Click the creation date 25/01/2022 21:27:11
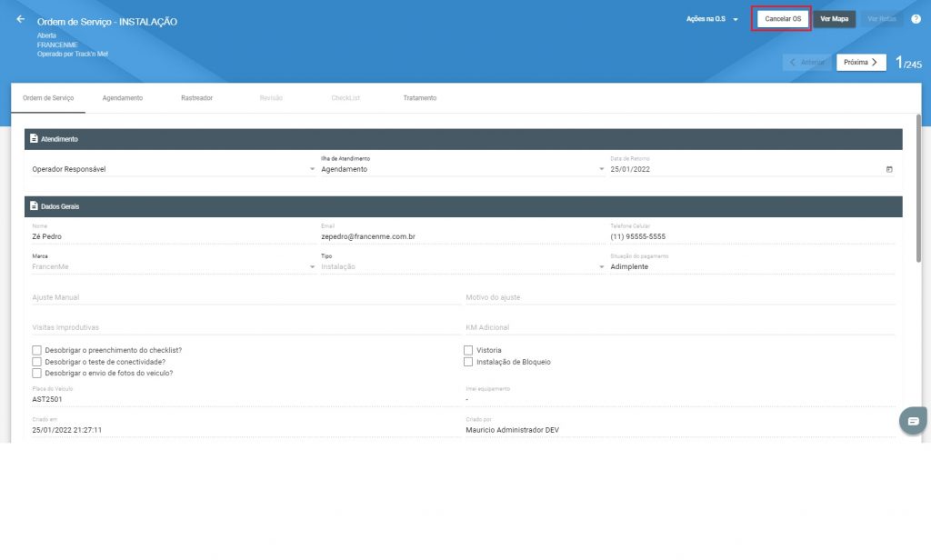 click(66, 430)
